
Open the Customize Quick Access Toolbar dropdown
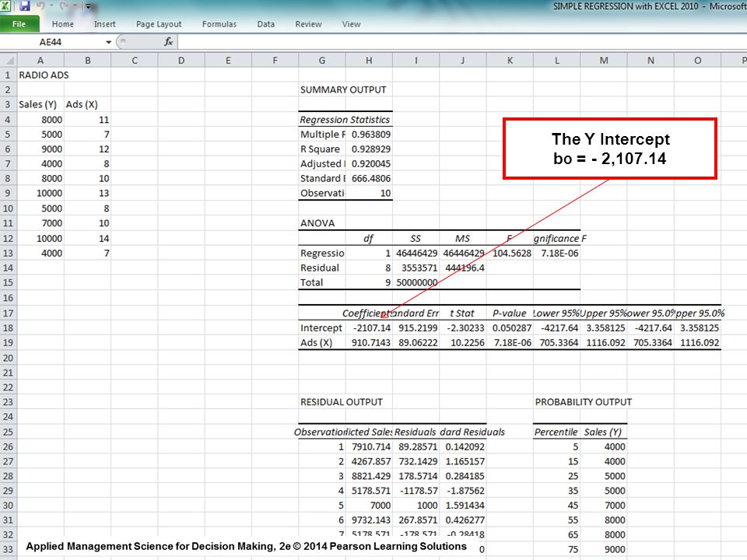click(x=88, y=7)
